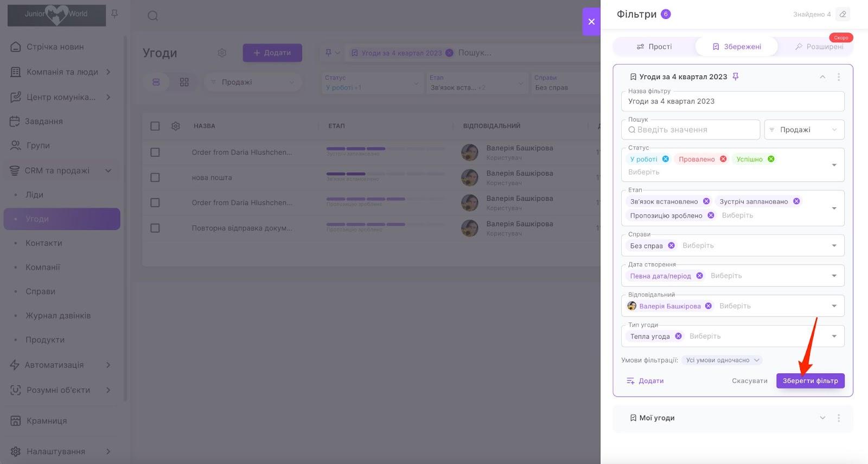
Task: Open the Справи dropdown arrow in filter panel
Action: click(834, 246)
